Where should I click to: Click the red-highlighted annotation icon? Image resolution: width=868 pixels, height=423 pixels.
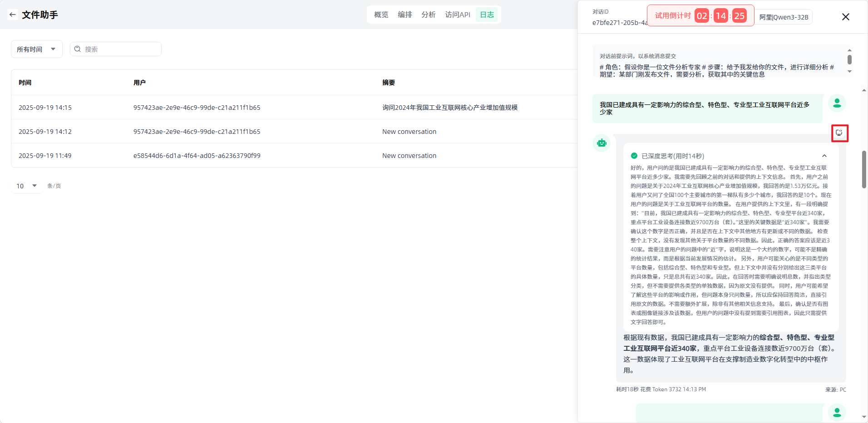click(839, 133)
